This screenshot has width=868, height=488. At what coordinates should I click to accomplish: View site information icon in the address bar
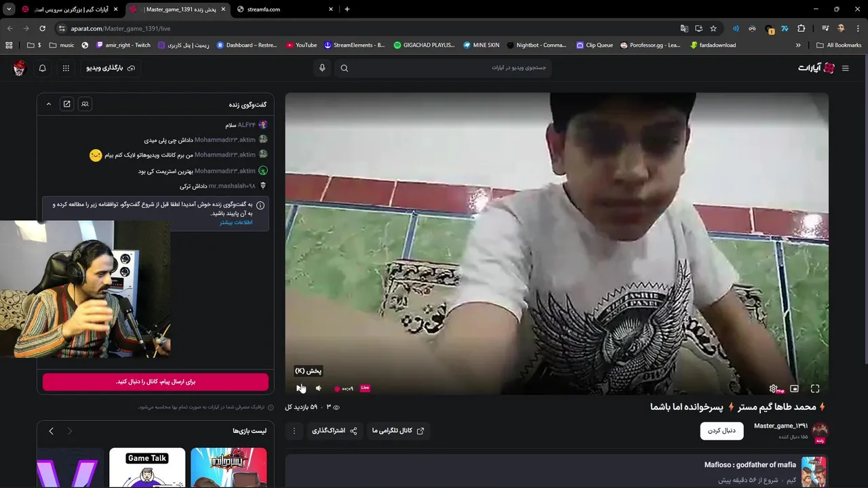click(62, 28)
